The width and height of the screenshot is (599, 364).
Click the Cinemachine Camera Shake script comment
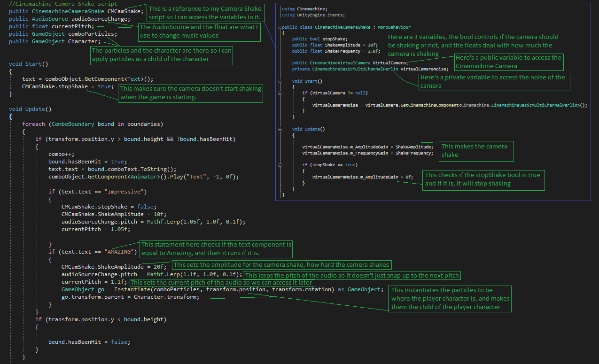coord(63,4)
